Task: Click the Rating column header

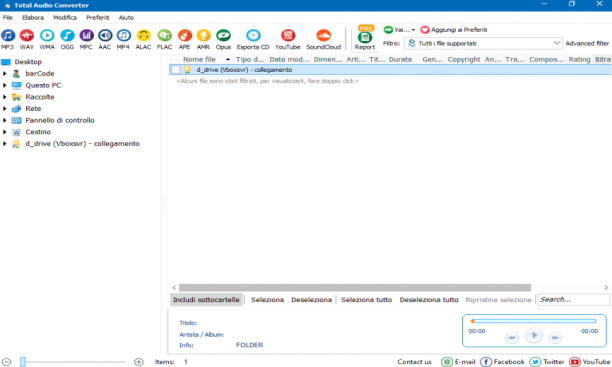Action: pyautogui.click(x=579, y=59)
